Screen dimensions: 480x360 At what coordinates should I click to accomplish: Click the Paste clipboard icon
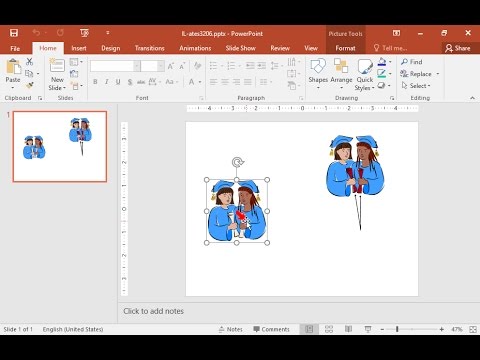click(x=13, y=66)
